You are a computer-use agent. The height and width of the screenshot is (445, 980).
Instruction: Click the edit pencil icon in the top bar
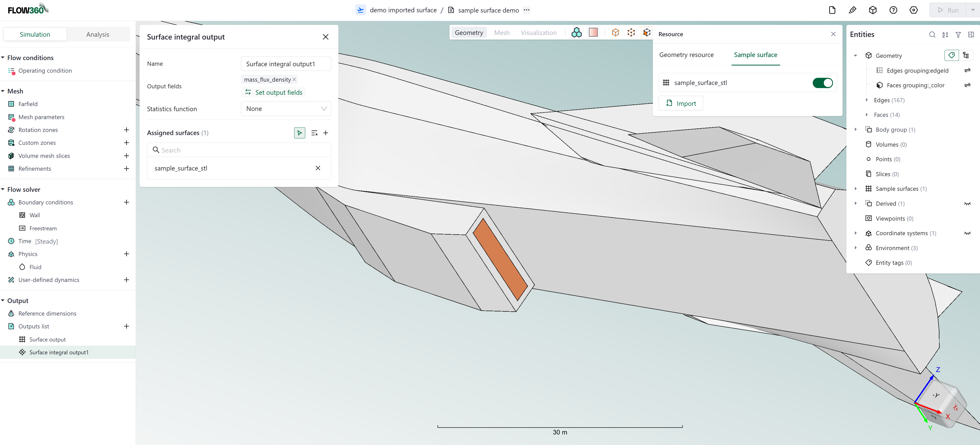[853, 10]
